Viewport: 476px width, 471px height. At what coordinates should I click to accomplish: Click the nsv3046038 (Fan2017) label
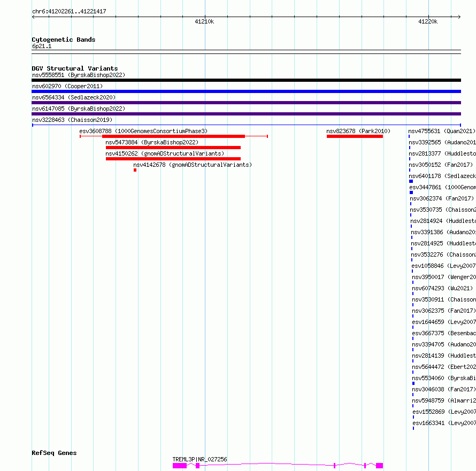pos(444,389)
